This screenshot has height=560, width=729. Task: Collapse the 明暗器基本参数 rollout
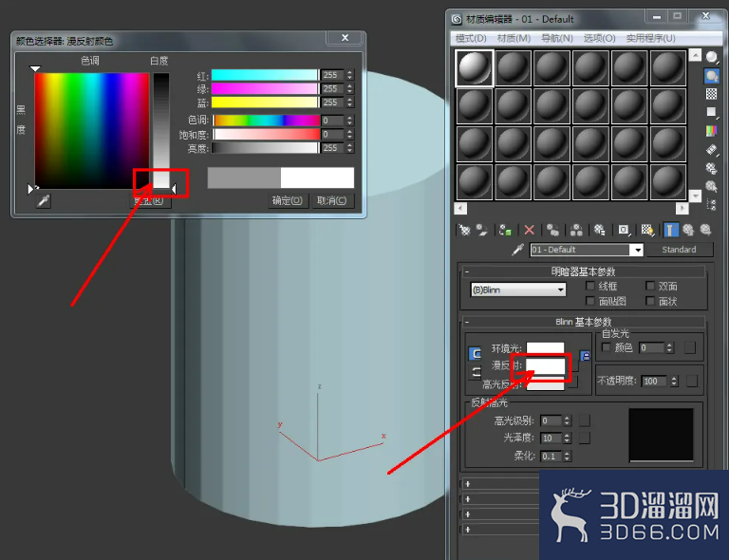pos(467,271)
